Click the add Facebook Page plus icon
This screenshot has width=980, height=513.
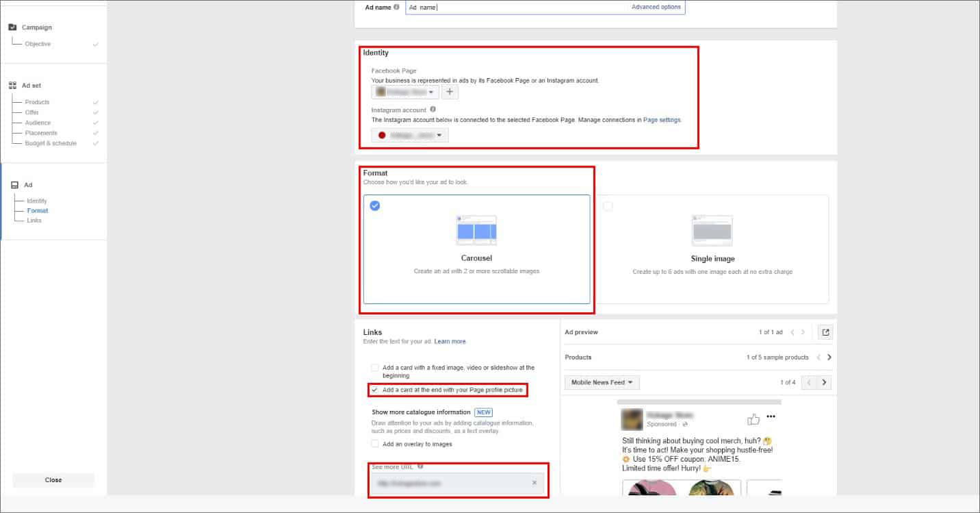(x=450, y=92)
